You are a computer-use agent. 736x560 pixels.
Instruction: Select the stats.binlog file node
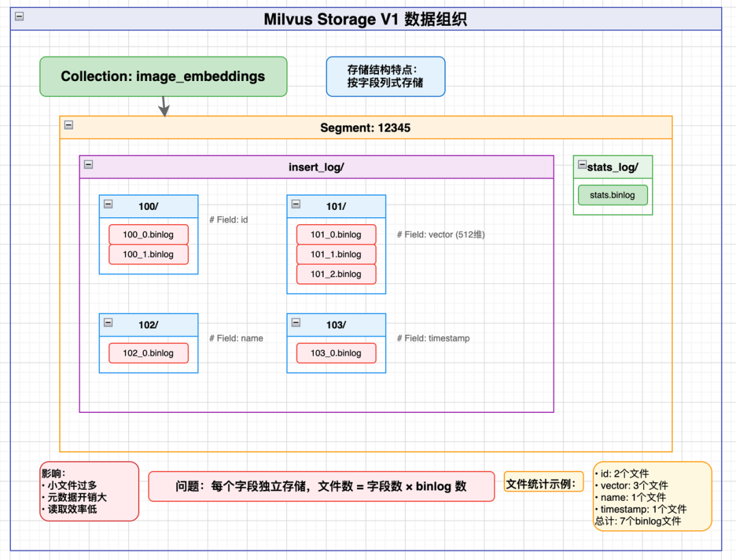[612, 195]
